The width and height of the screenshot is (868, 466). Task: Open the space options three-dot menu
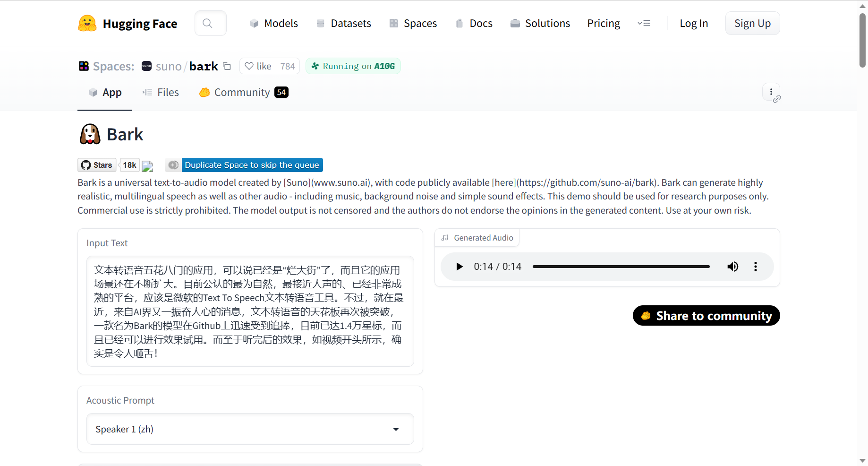(x=771, y=92)
